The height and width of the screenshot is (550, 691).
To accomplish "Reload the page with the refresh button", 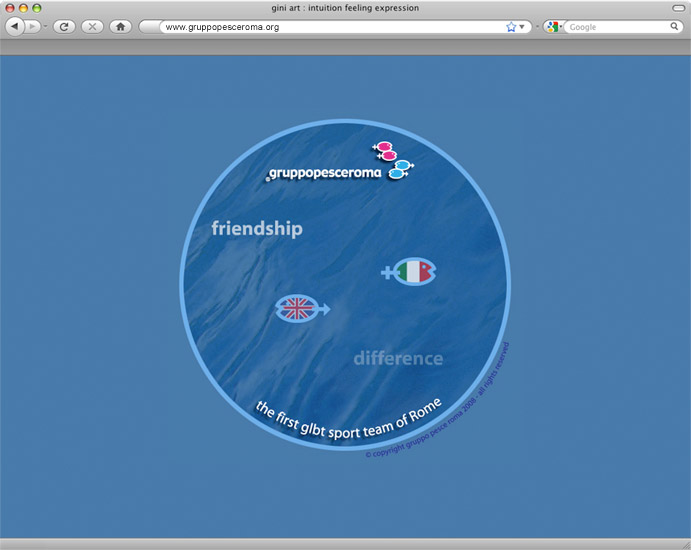I will click(x=65, y=27).
